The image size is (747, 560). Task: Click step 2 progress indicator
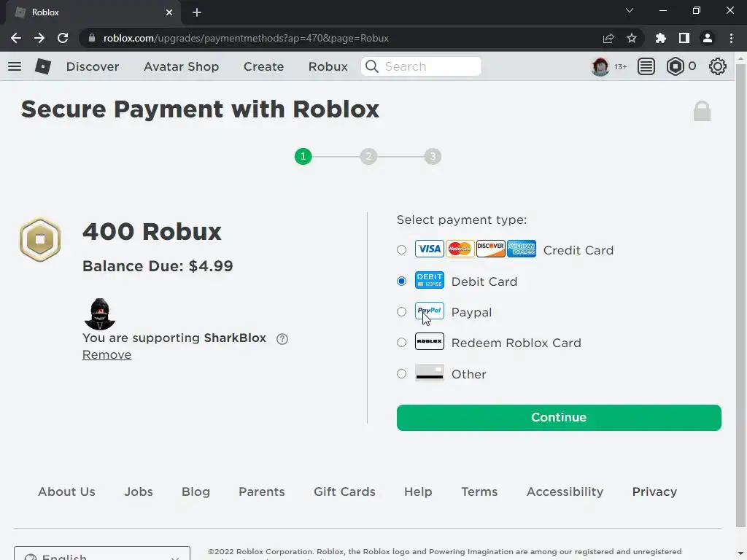[368, 156]
